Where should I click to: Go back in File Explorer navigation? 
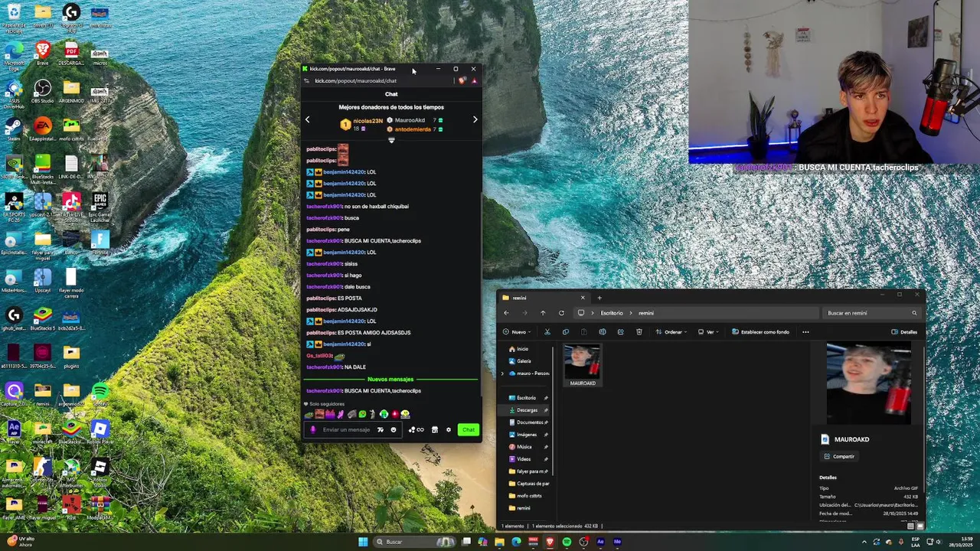pyautogui.click(x=506, y=313)
